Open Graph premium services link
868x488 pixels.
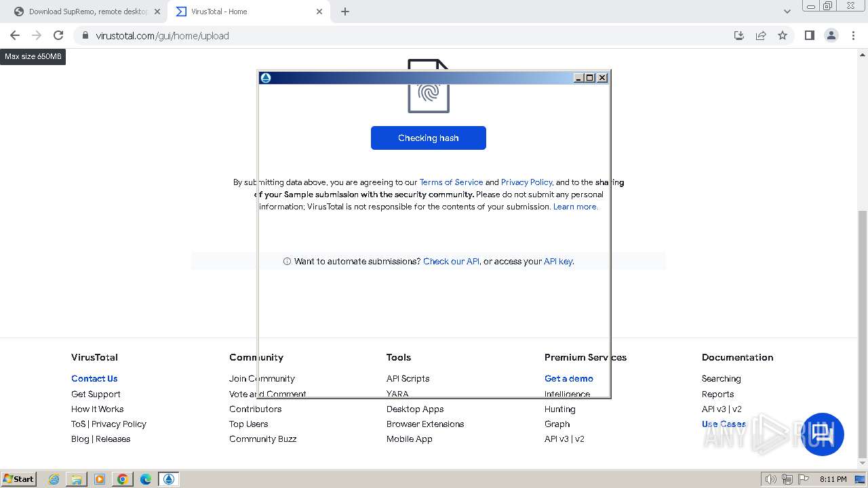[557, 424]
